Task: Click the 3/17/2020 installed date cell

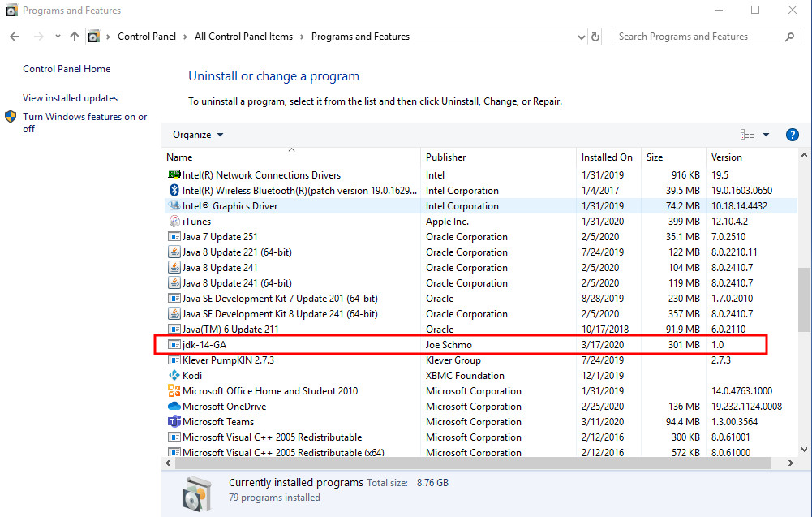Action: click(602, 344)
